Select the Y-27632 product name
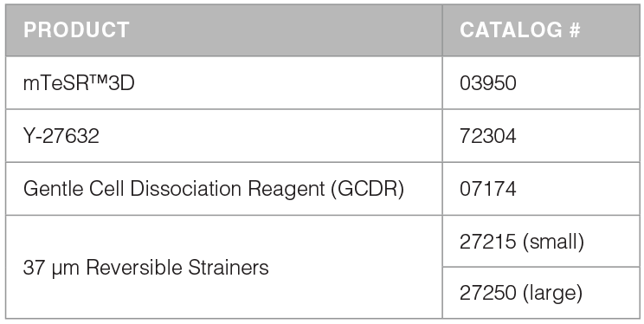Screen dimensions: 644x324 coord(61,136)
